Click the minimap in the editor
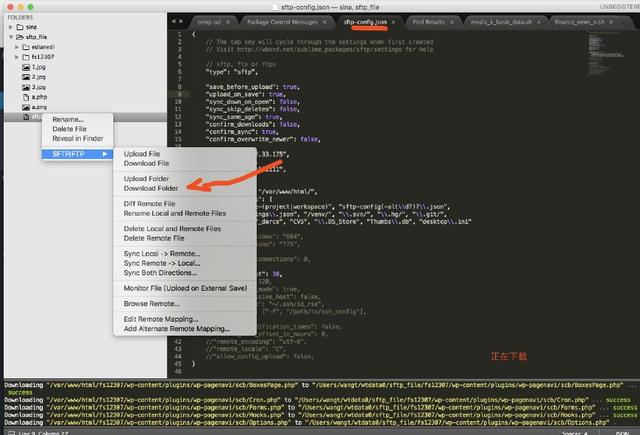This screenshot has height=435, width=640. [606, 54]
